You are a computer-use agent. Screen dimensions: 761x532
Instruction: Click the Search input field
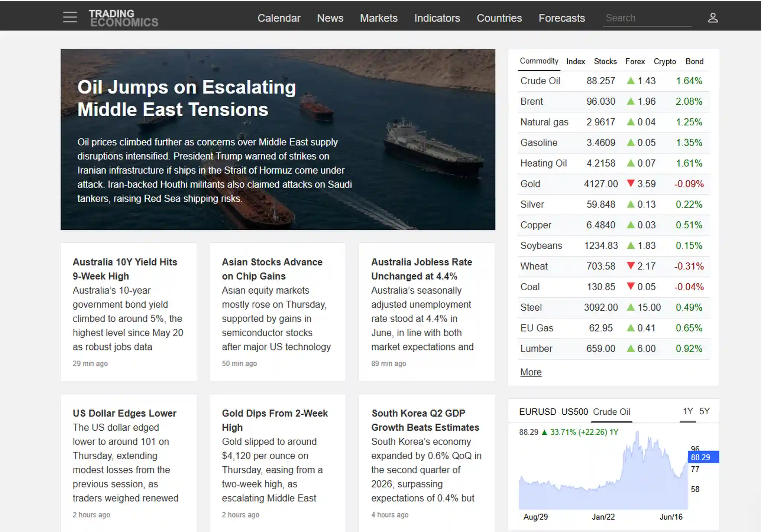647,18
